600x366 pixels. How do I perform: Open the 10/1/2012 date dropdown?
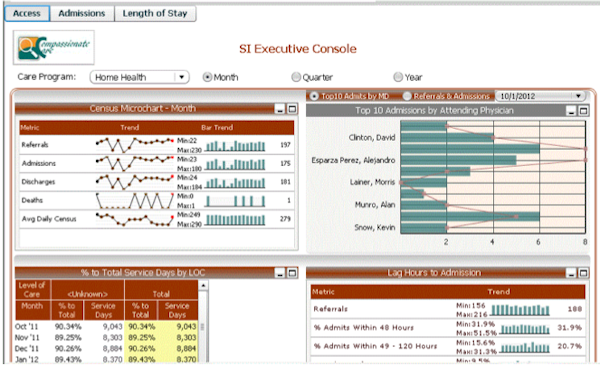(x=540, y=96)
